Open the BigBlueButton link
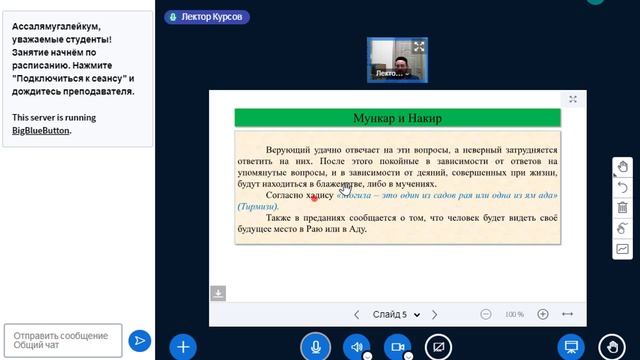The height and width of the screenshot is (360, 640). [40, 131]
